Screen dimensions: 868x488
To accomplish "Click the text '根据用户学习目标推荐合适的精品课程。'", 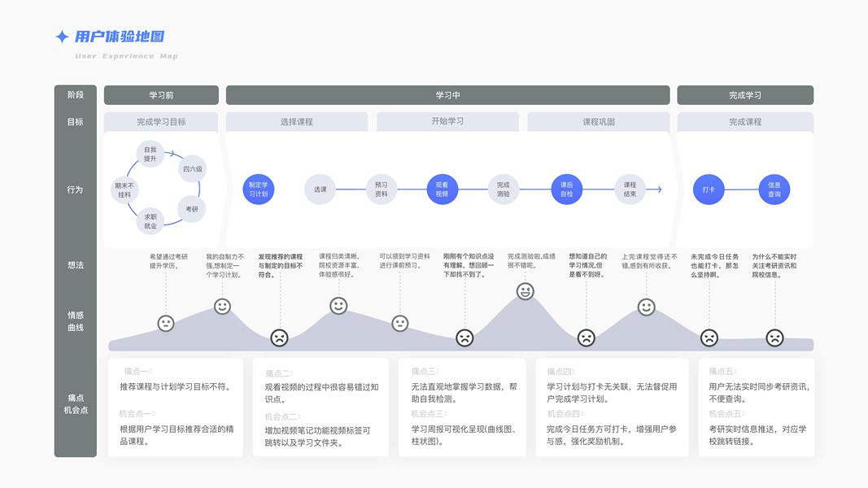I will 177,435.
